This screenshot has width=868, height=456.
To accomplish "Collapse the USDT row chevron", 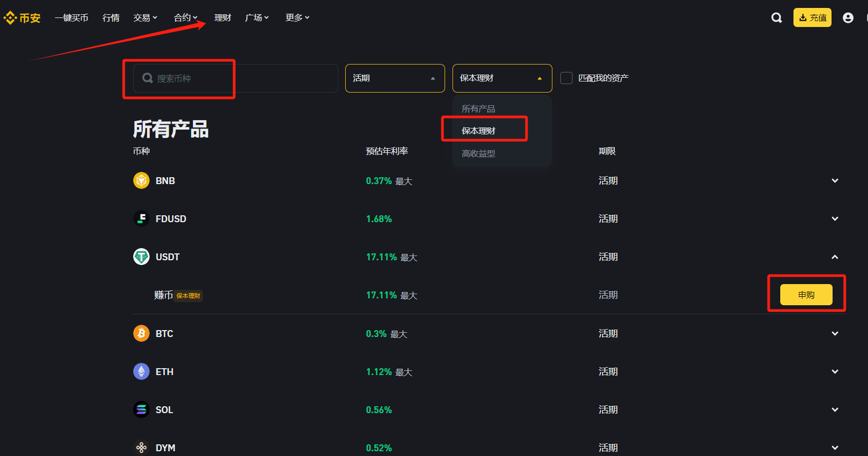I will click(x=835, y=257).
